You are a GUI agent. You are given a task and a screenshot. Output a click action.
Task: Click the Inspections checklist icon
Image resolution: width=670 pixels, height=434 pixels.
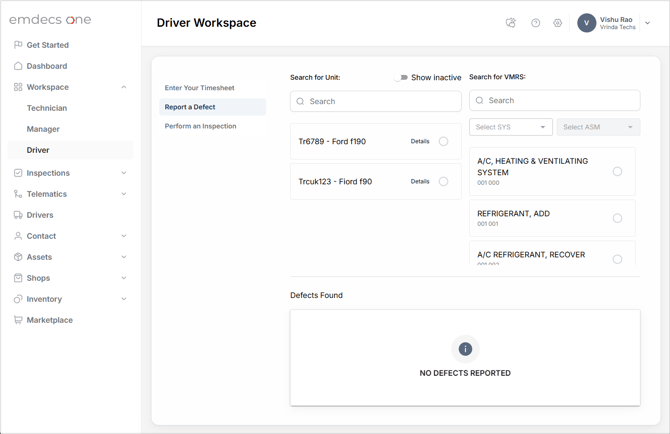click(x=18, y=173)
